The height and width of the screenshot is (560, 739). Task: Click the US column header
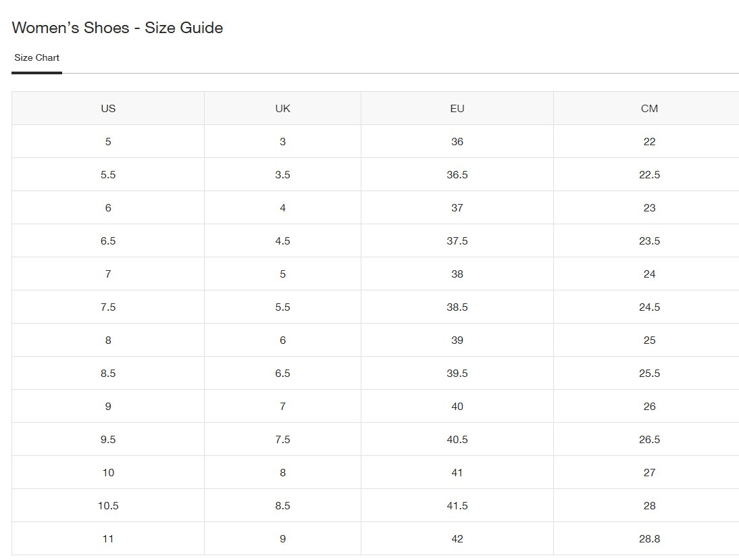coord(108,108)
